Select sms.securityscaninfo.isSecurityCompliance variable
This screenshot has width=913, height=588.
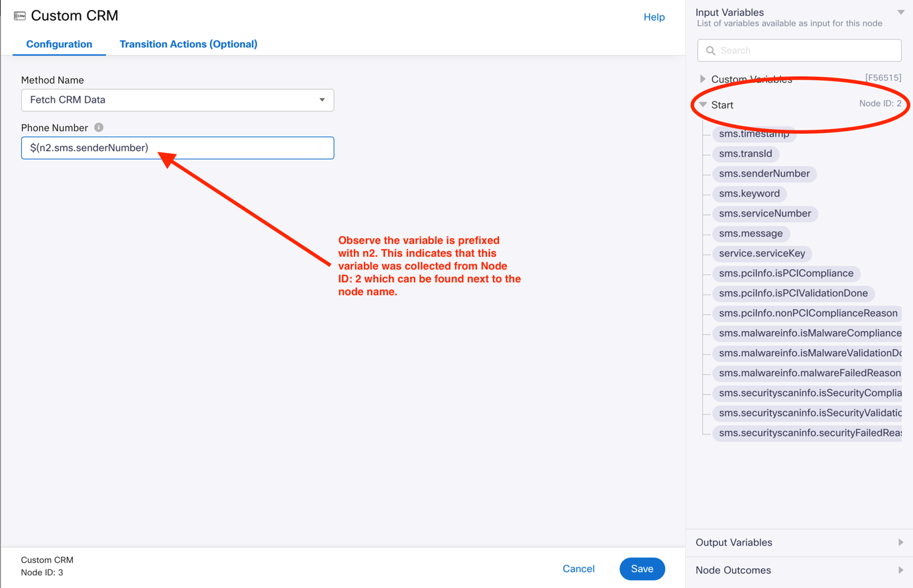point(808,393)
